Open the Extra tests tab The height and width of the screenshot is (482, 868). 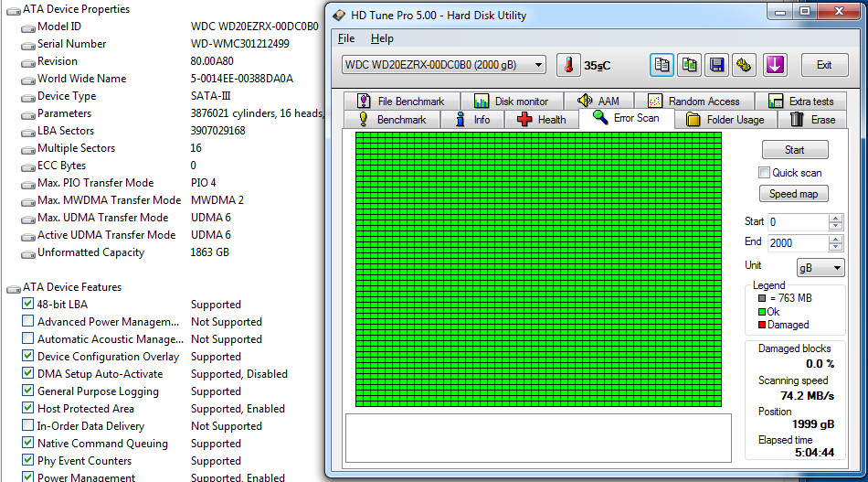coord(800,101)
